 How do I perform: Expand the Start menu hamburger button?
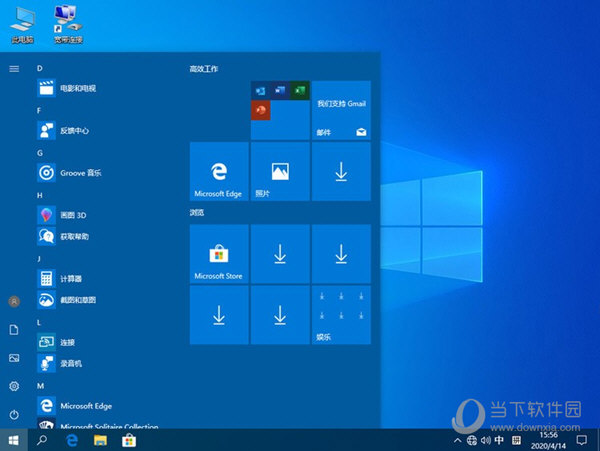(x=14, y=69)
